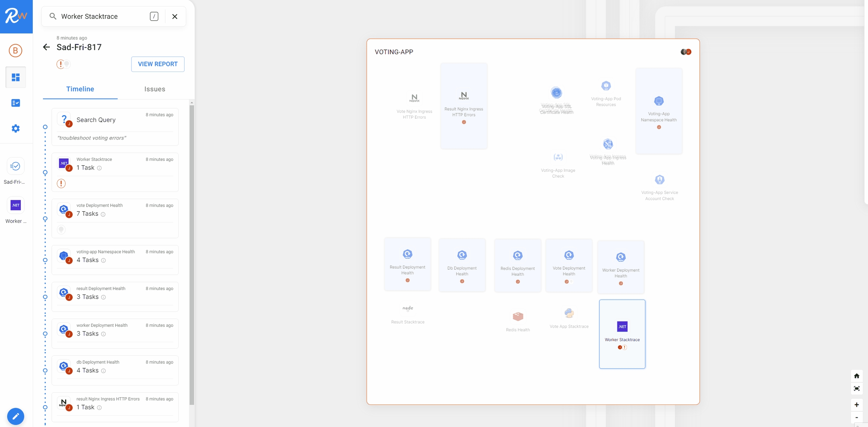868x427 pixels.
Task: Clear the Worker Stacktrace search text
Action: coord(175,16)
